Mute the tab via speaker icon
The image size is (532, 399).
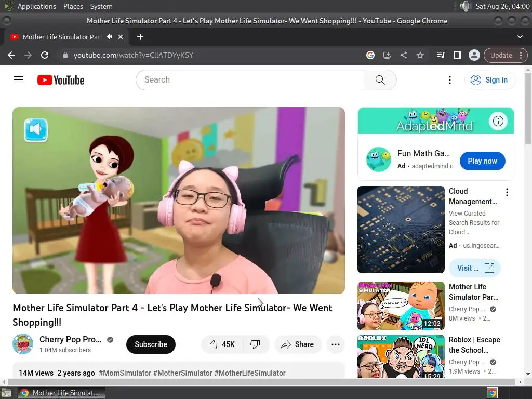(109, 37)
